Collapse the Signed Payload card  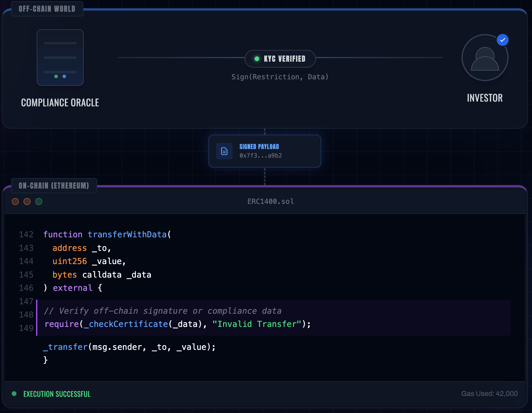pos(265,151)
